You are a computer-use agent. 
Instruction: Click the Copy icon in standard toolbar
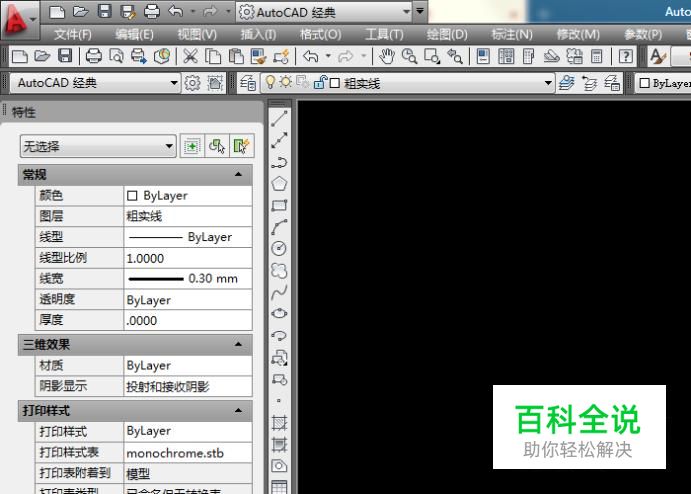coord(213,56)
